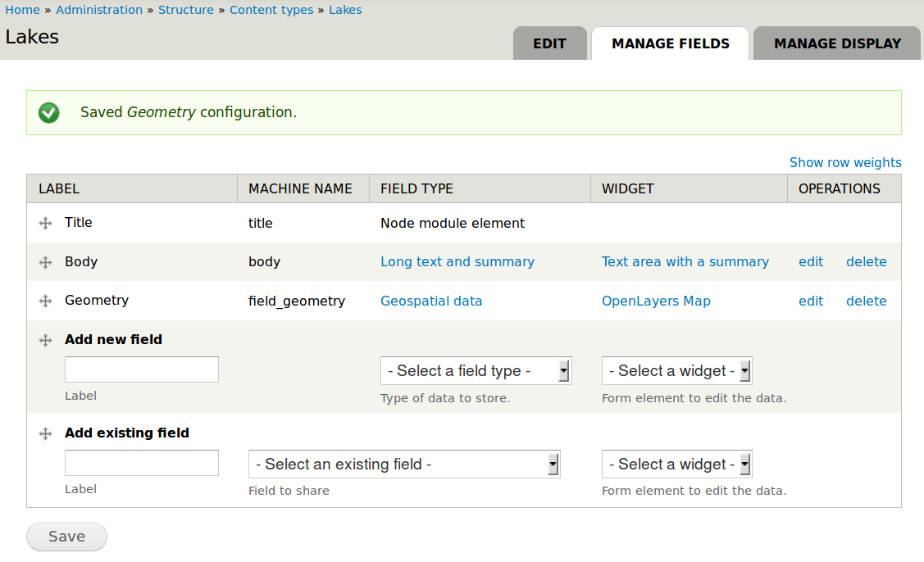Click drag handle for Add existing field
This screenshot has width=924, height=562.
(x=46, y=433)
